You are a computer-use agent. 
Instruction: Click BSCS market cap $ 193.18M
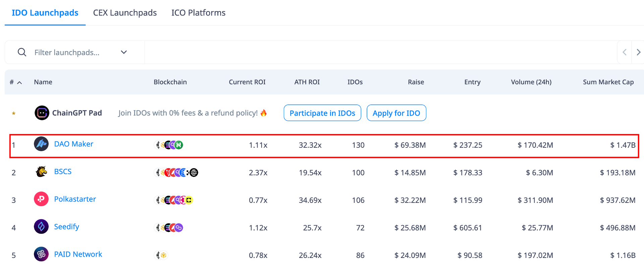click(x=618, y=173)
